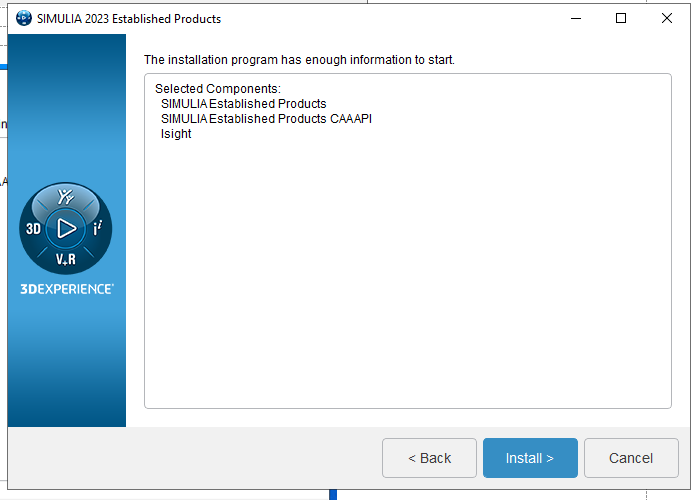Click the 'i' information quadrant of compass

click(97, 228)
